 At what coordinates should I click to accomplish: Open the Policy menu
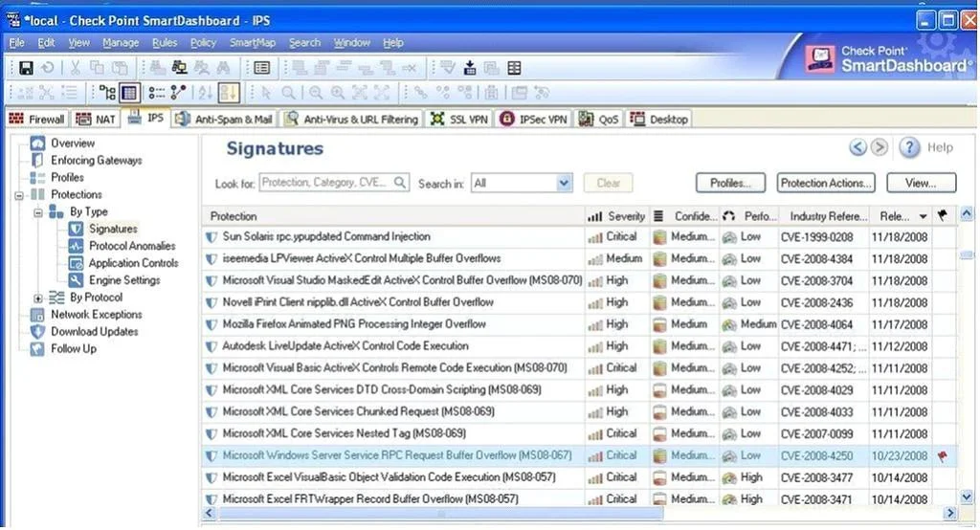pyautogui.click(x=203, y=42)
